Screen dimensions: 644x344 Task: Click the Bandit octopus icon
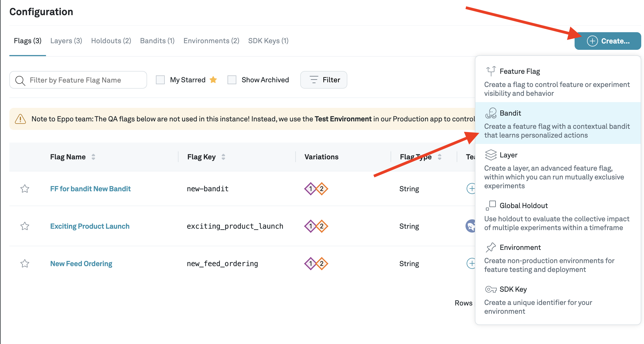[x=491, y=113]
